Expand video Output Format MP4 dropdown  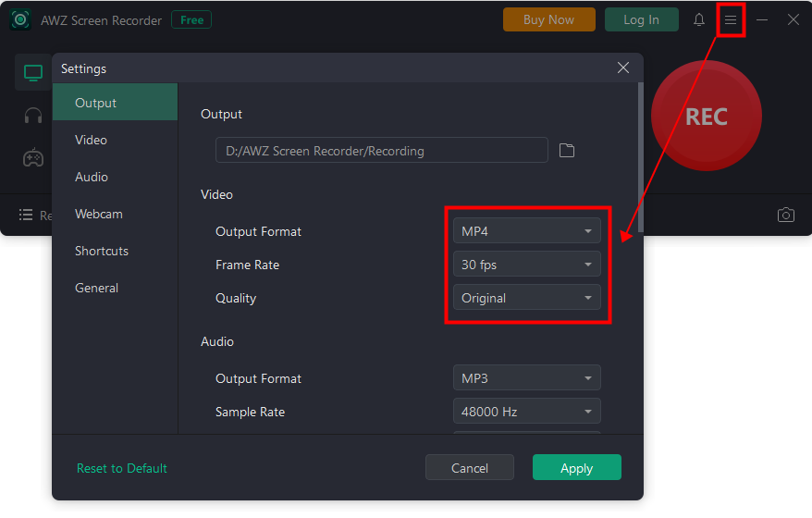coord(526,231)
